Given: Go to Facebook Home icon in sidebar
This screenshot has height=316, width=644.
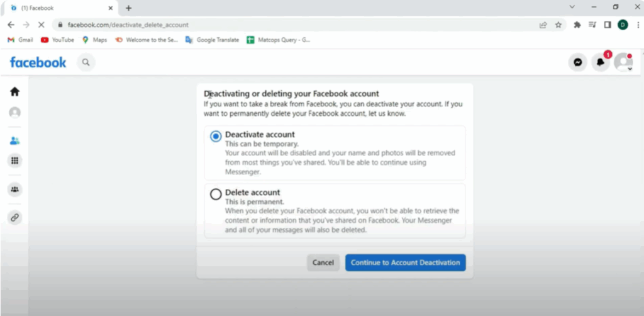Looking at the screenshot, I should [15, 92].
